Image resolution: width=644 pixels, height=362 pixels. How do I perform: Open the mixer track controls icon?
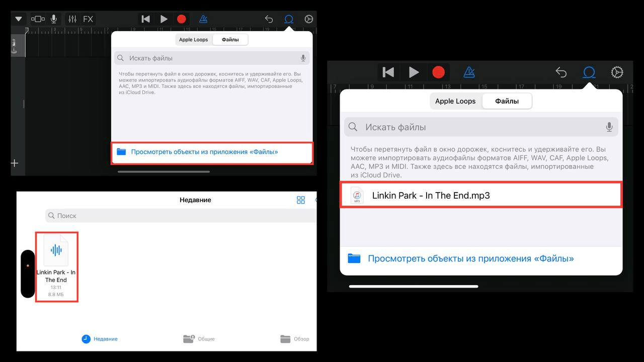72,19
